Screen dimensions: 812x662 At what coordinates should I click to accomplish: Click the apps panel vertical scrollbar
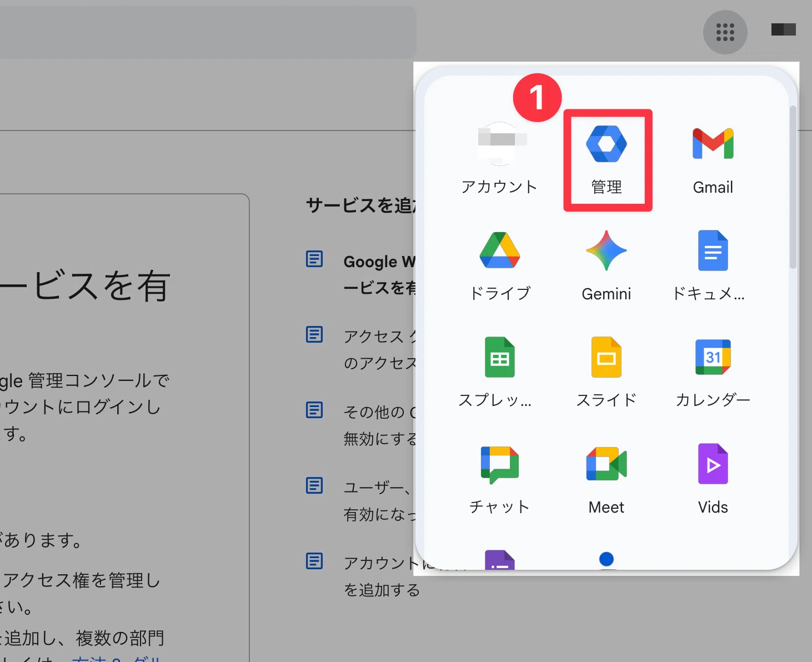[793, 187]
